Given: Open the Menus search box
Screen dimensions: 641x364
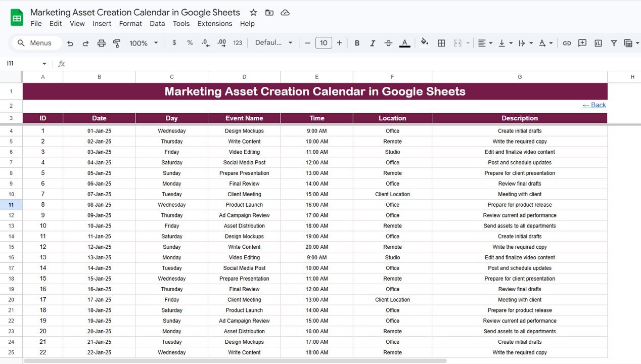Looking at the screenshot, I should (36, 43).
